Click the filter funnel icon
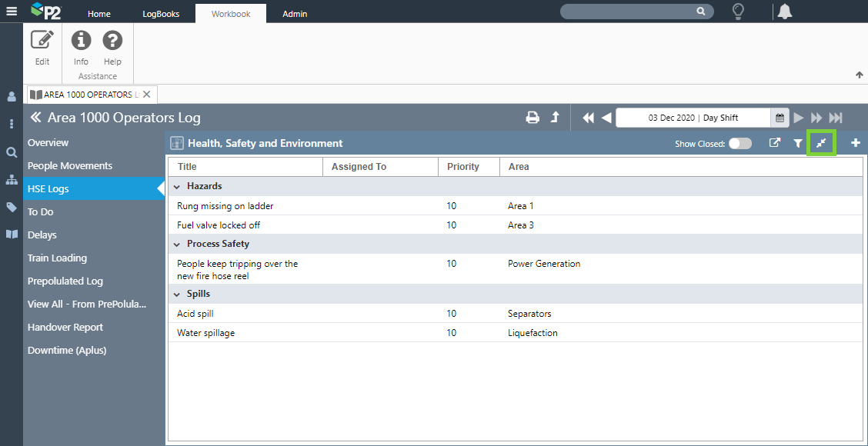Viewport: 868px width, 446px height. [x=798, y=143]
